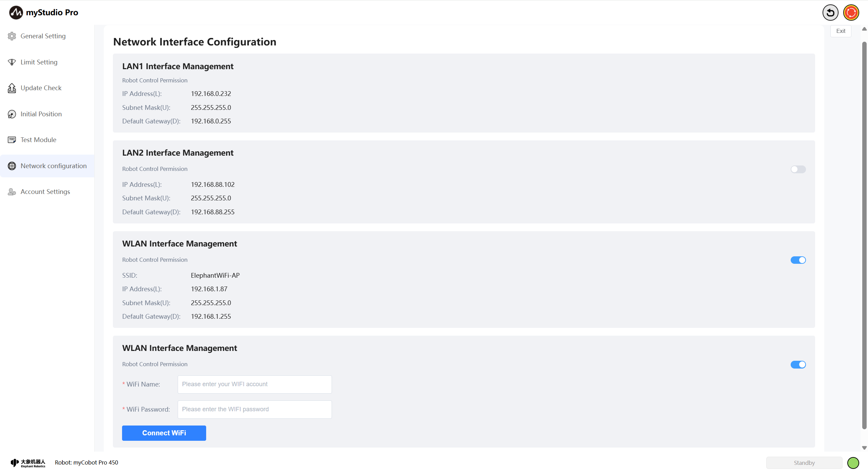
Task: Disable ElephantWiFi-AP WLAN control permission toggle
Action: [x=798, y=260]
